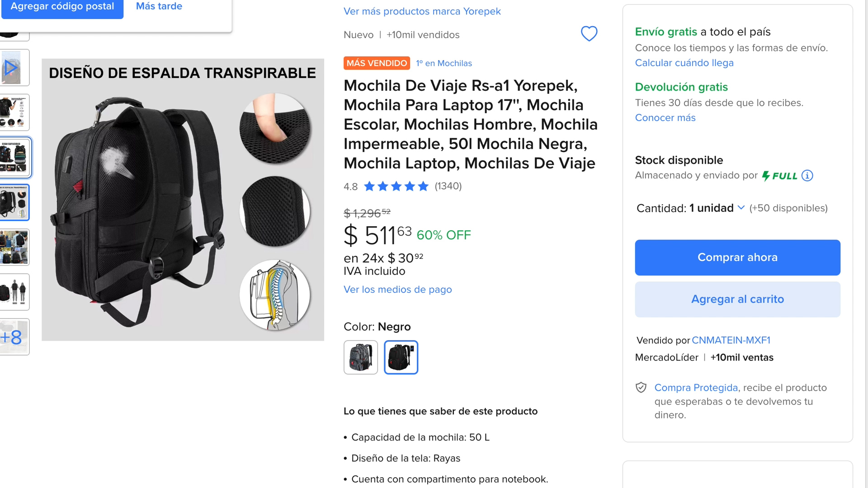The height and width of the screenshot is (488, 868).
Task: Dismiss postal code prompt with Más tarde
Action: point(159,6)
